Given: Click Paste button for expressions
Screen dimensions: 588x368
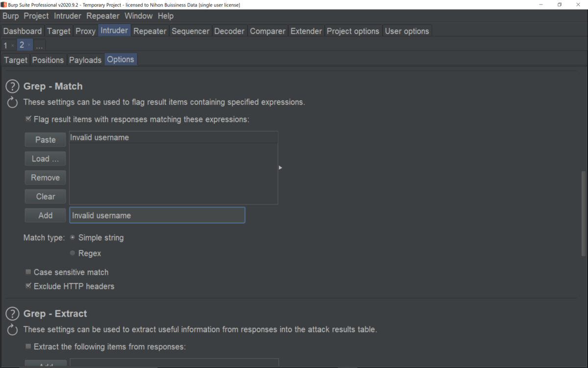Looking at the screenshot, I should [46, 140].
